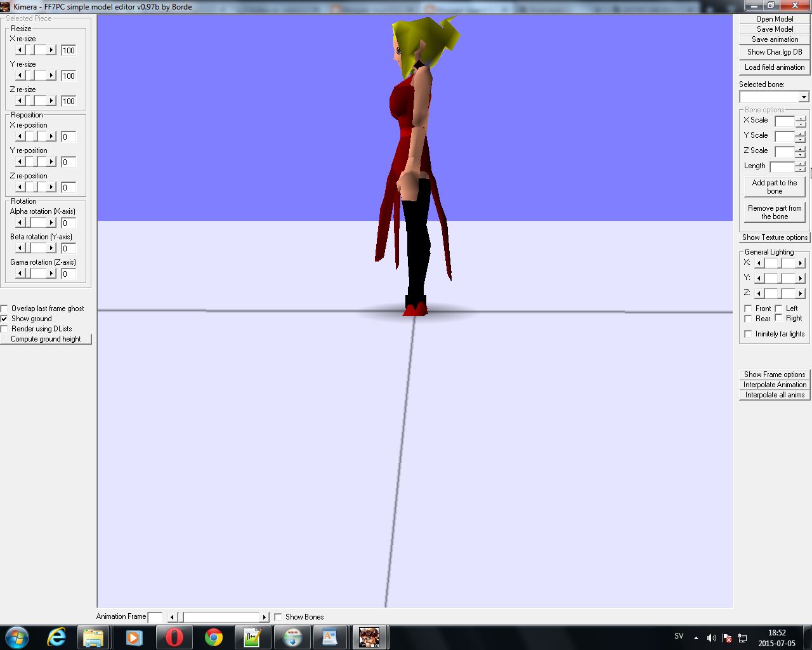Click Beta rotation slider left arrow

pyautogui.click(x=20, y=248)
